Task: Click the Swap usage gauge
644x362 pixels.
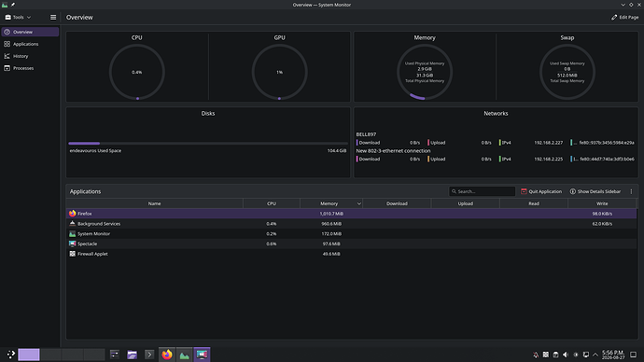Action: (x=567, y=72)
